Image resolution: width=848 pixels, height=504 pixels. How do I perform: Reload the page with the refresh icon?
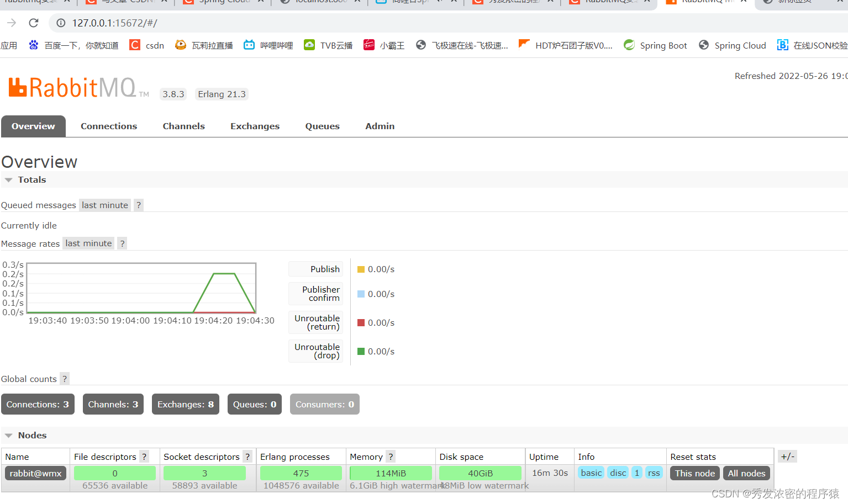pyautogui.click(x=34, y=23)
